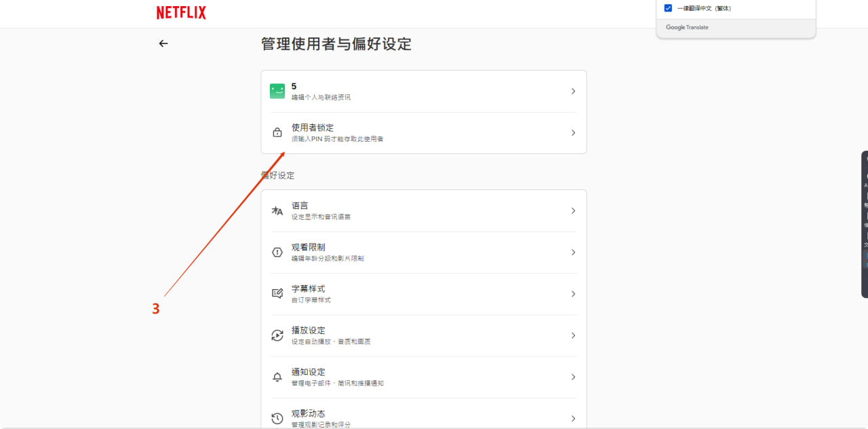Open 播放设定 menu entry

309,331
